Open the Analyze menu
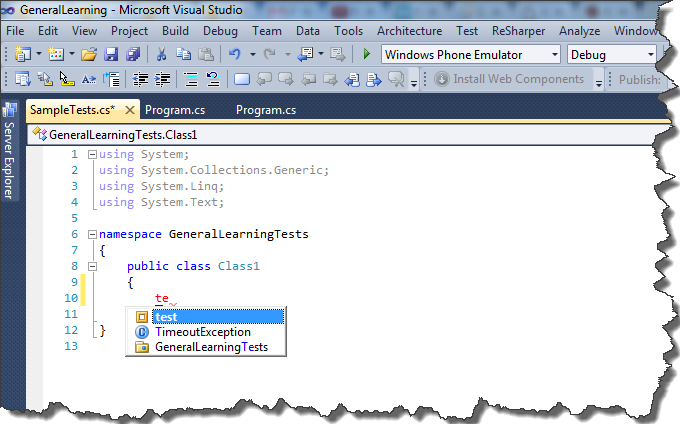This screenshot has width=680, height=424. point(579,31)
